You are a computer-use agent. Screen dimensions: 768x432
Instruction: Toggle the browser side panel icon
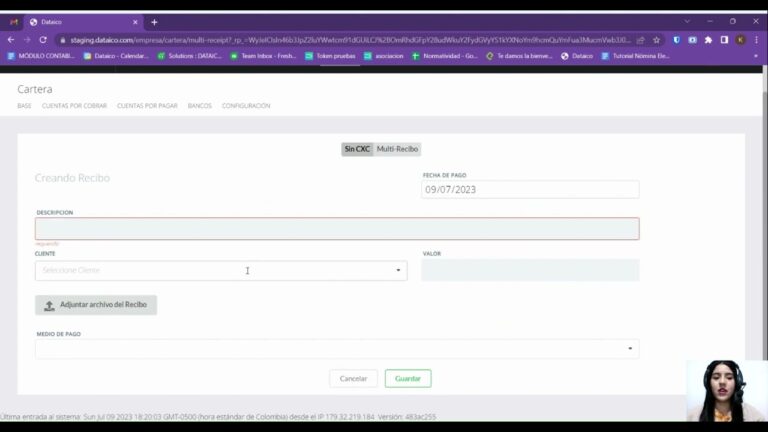pyautogui.click(x=724, y=40)
